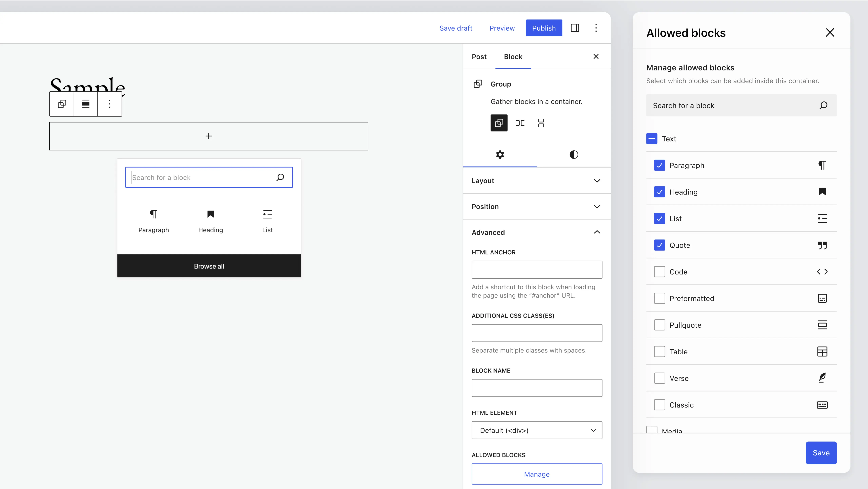
Task: Click the Group block type toolbar icon
Action: 62,104
